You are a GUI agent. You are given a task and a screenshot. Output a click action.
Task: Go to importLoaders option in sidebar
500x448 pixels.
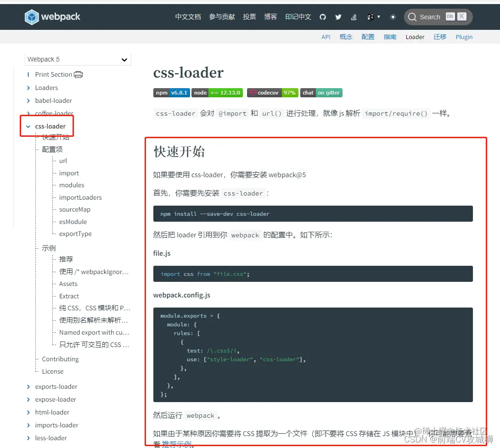[80, 197]
